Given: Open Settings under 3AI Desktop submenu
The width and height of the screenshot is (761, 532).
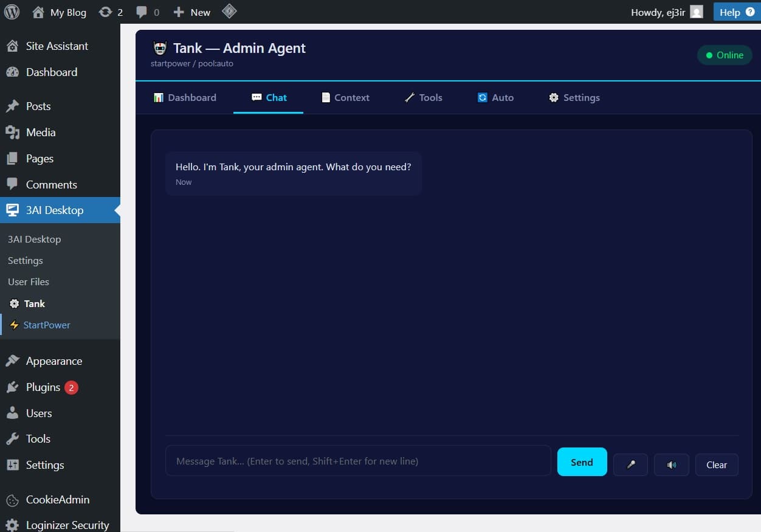Looking at the screenshot, I should coord(25,261).
